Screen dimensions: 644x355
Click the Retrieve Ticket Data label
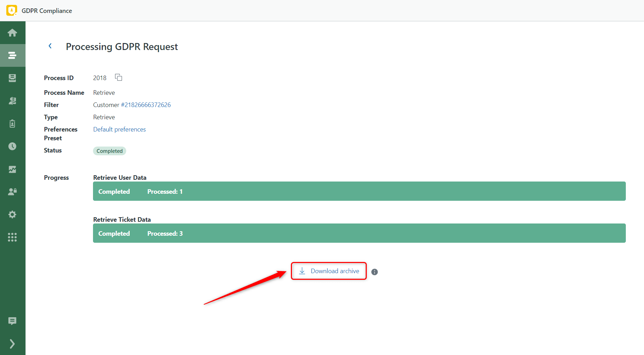(x=122, y=220)
